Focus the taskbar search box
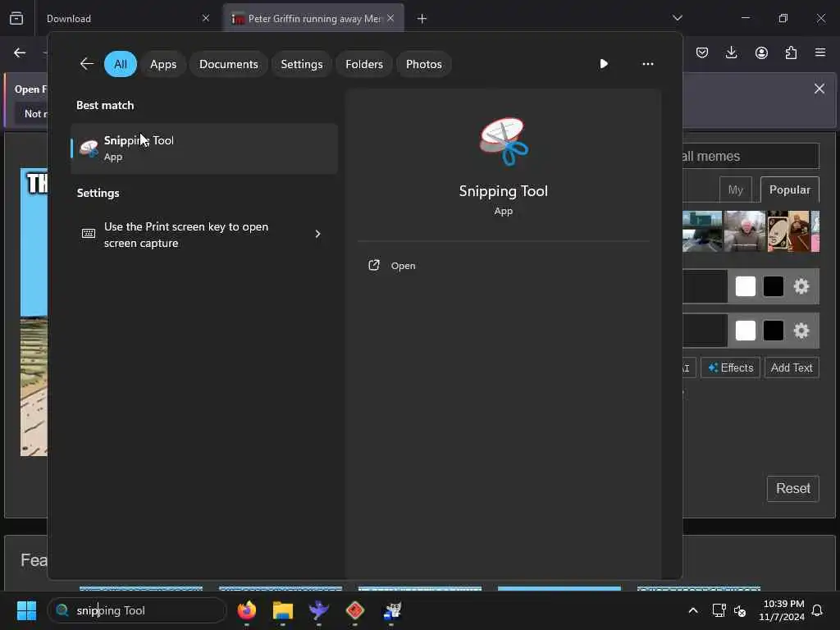This screenshot has height=630, width=840. click(x=137, y=610)
